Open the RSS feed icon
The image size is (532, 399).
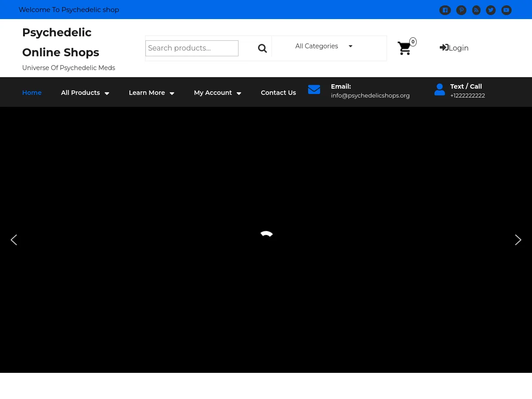pyautogui.click(x=476, y=10)
